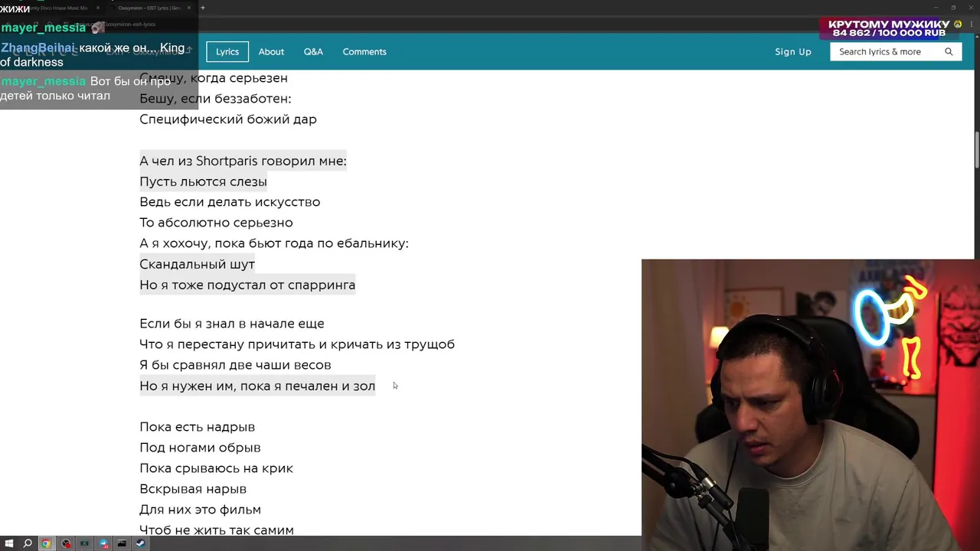Click lyric line 'Пока есть надрыв'
The height and width of the screenshot is (551, 980).
197,427
